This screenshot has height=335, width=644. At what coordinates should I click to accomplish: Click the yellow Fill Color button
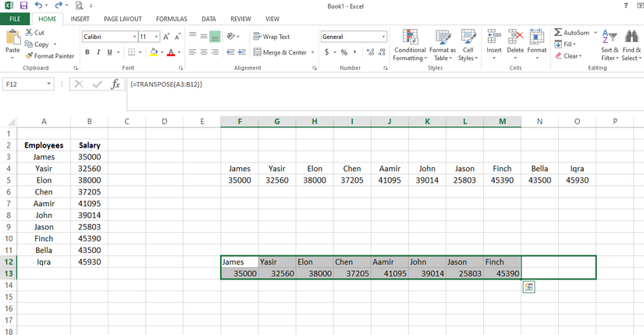coord(154,52)
